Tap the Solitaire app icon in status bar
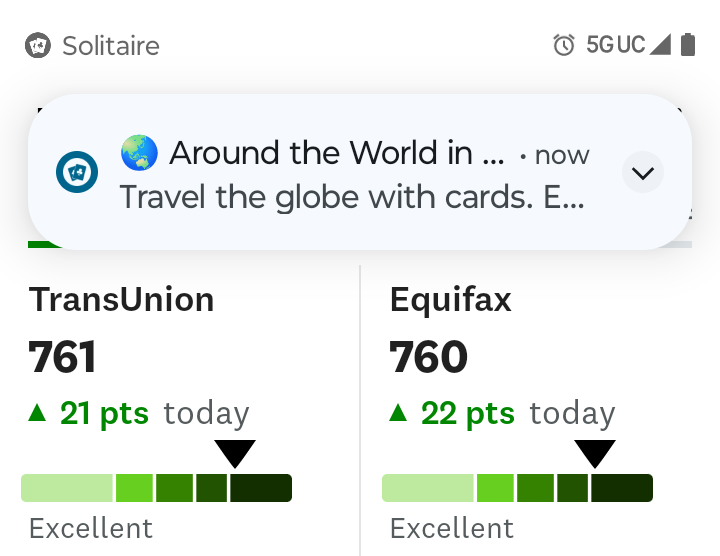720x556 pixels. pyautogui.click(x=38, y=45)
